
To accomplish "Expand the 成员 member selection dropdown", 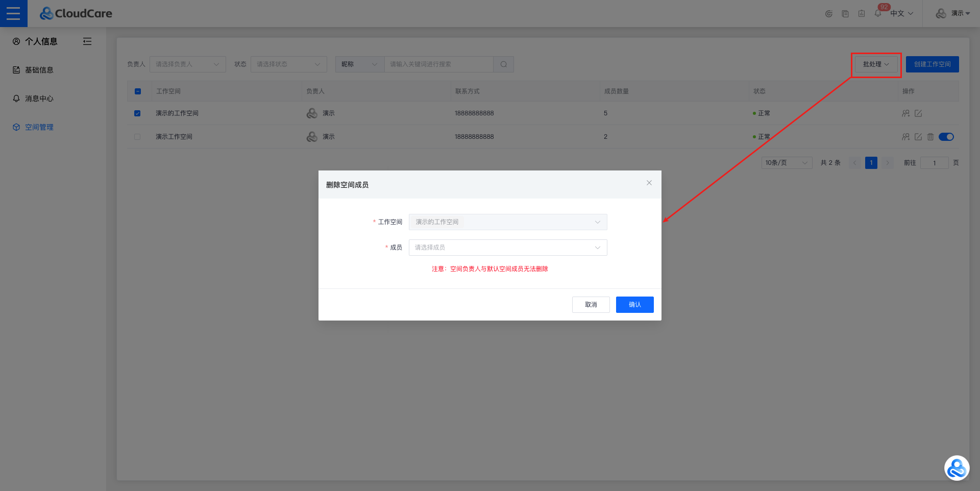I will point(507,248).
